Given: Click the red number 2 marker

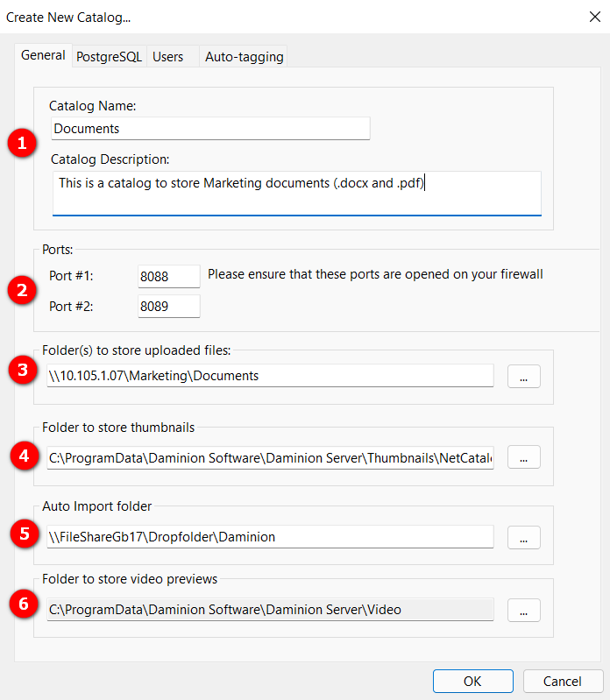Looking at the screenshot, I should 21,290.
